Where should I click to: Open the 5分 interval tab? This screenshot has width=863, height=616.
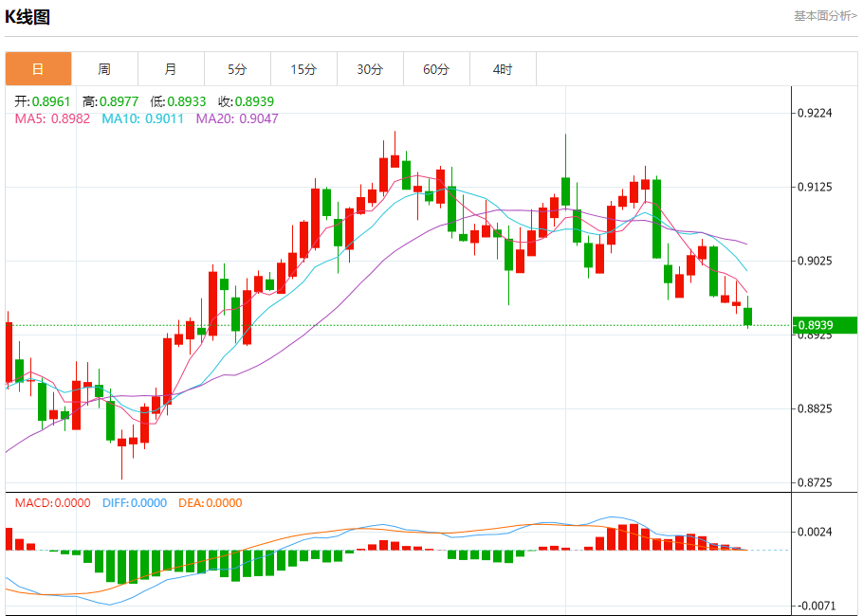tap(237, 69)
